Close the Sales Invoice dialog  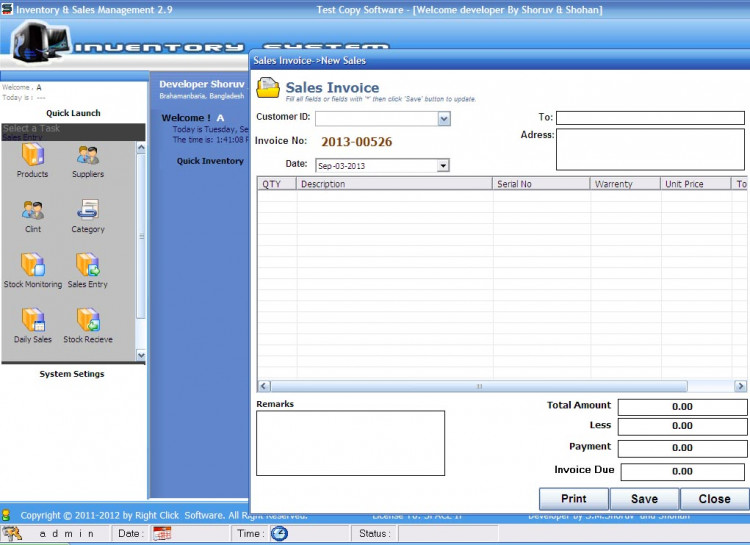(714, 499)
